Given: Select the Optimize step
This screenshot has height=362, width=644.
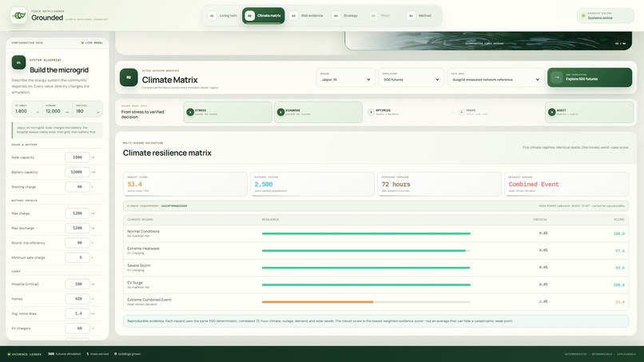Looking at the screenshot, I should pyautogui.click(x=408, y=112).
